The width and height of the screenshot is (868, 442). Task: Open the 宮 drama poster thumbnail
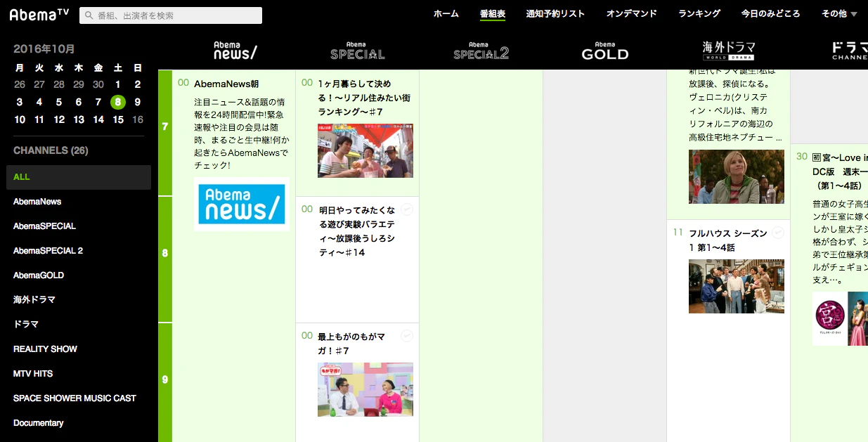click(840, 318)
